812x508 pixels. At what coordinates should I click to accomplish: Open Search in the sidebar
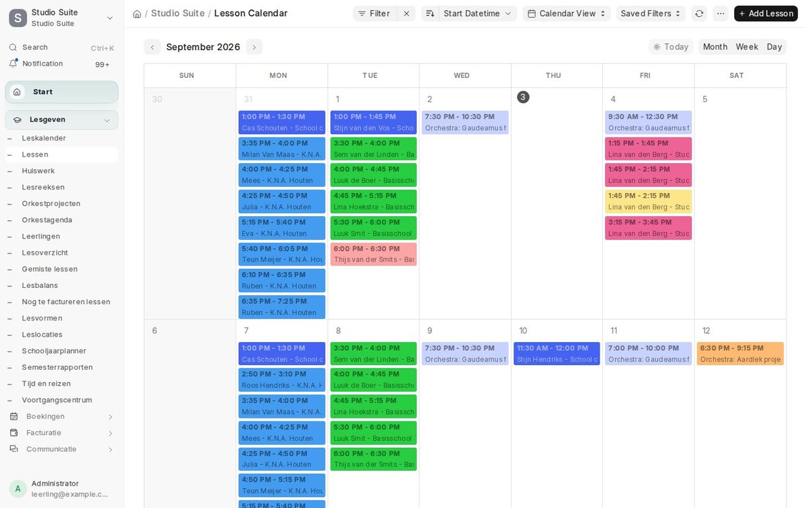coord(62,47)
